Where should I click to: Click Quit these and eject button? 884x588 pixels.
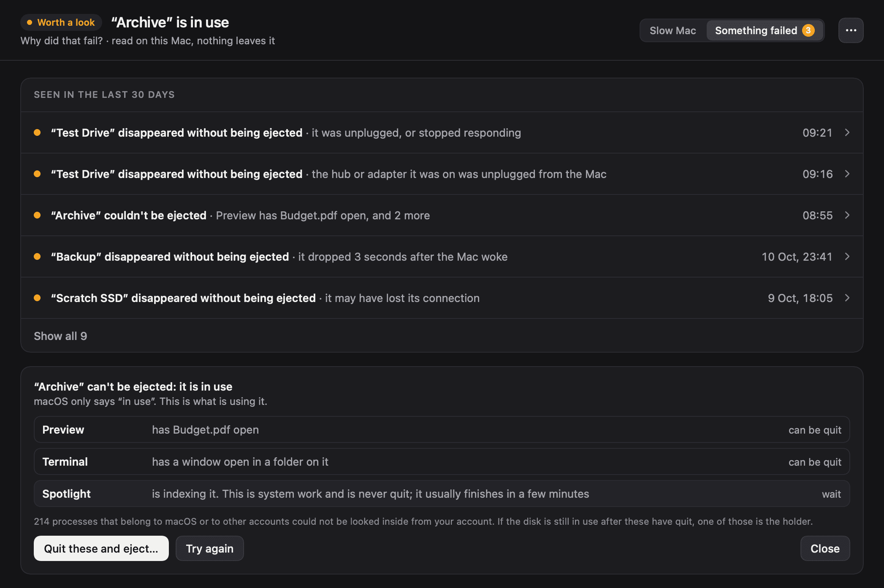101,548
